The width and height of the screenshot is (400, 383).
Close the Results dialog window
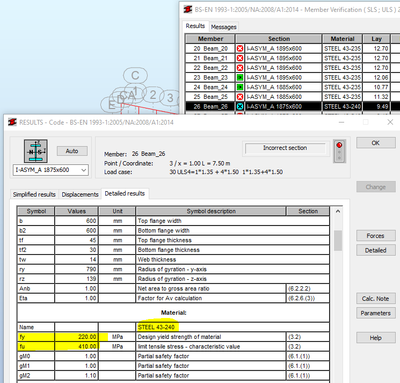pos(390,122)
